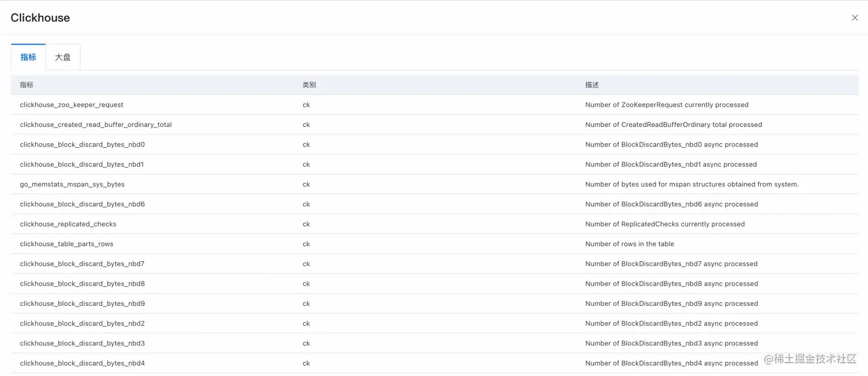Select metric clickhouse_block_discard_bytes_nbd1
868x376 pixels.
click(82, 165)
